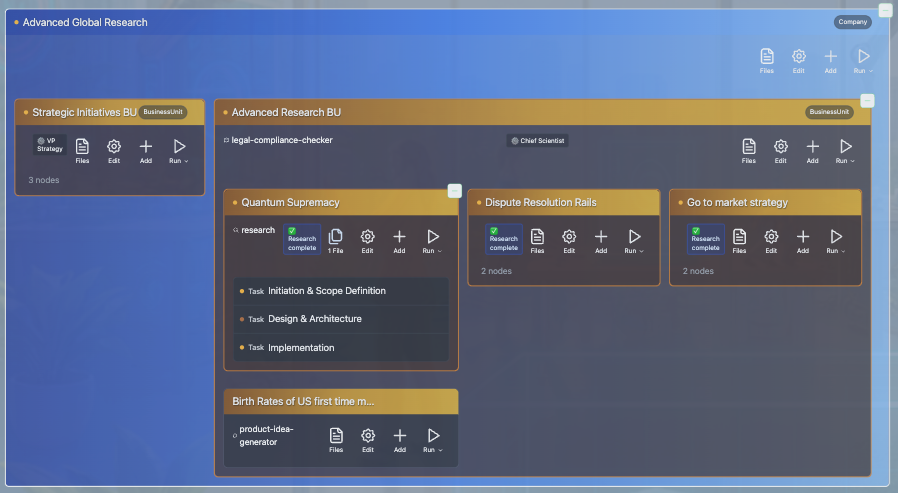The image size is (898, 493).
Task: Open Files for Advanced Global Research company
Action: [766, 61]
